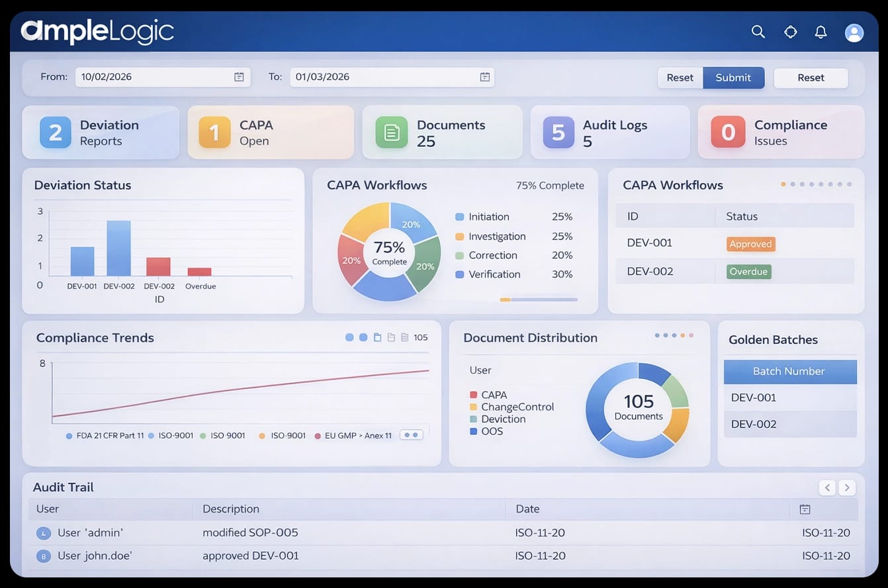
Task: Open the Documents 25 summary card
Action: 443,132
